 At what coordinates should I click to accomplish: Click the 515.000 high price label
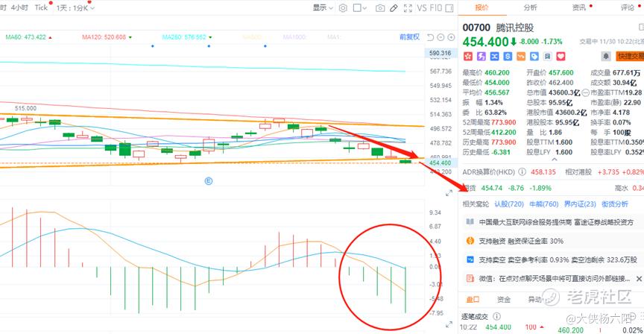[25, 108]
